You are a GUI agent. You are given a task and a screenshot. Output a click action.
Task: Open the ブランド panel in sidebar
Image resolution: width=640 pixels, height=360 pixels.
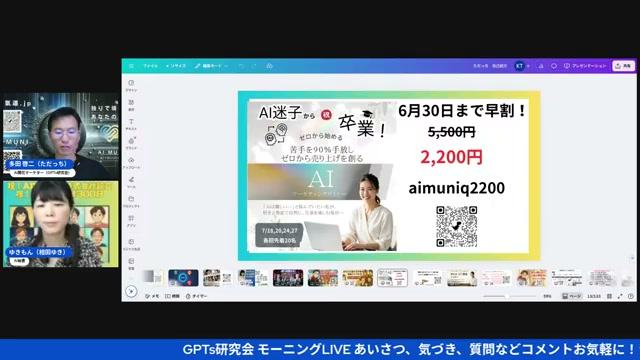[131, 144]
